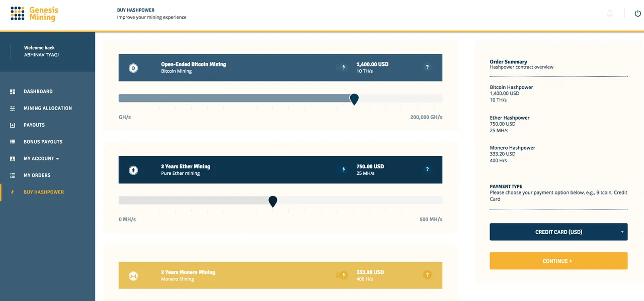Open the notifications bell
This screenshot has width=644, height=301.
pos(610,14)
